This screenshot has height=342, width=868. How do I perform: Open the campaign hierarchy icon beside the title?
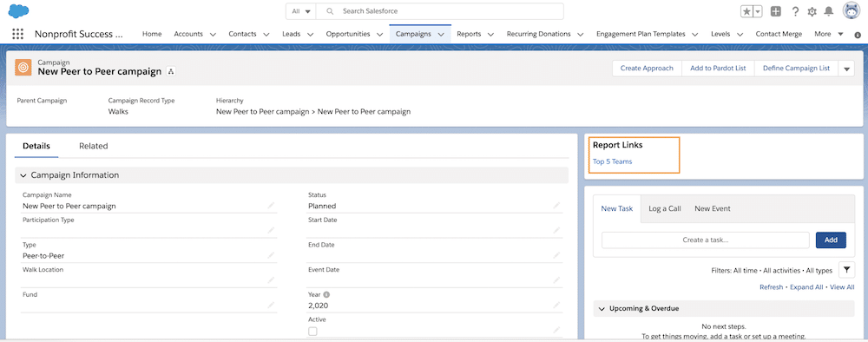point(171,72)
